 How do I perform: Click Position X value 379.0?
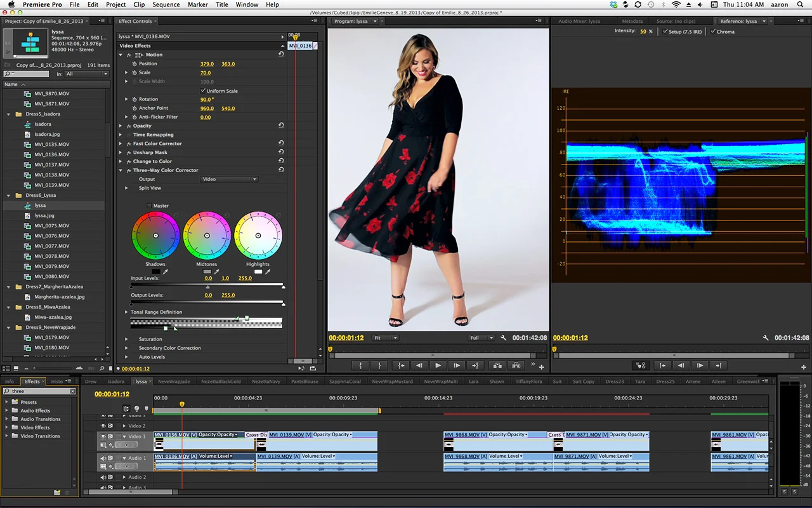click(207, 64)
